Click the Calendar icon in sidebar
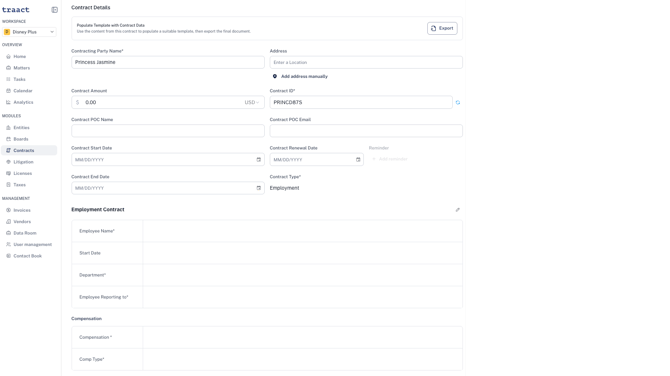 pyautogui.click(x=8, y=91)
